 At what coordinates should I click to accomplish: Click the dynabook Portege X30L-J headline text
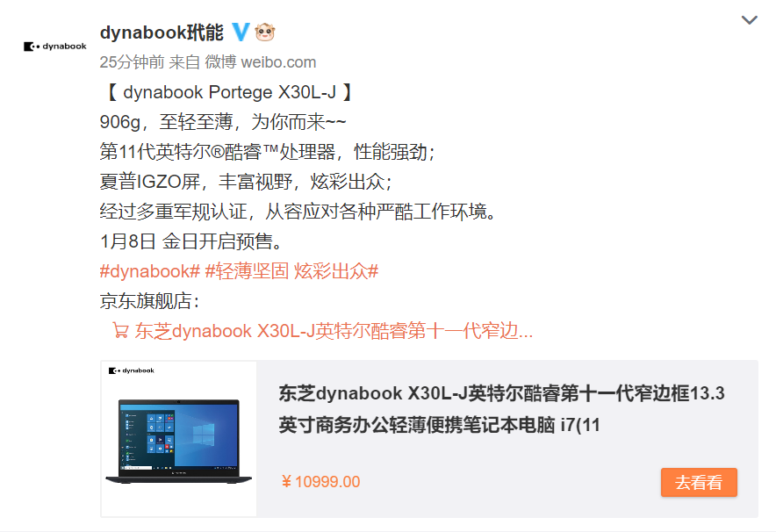coord(229,92)
